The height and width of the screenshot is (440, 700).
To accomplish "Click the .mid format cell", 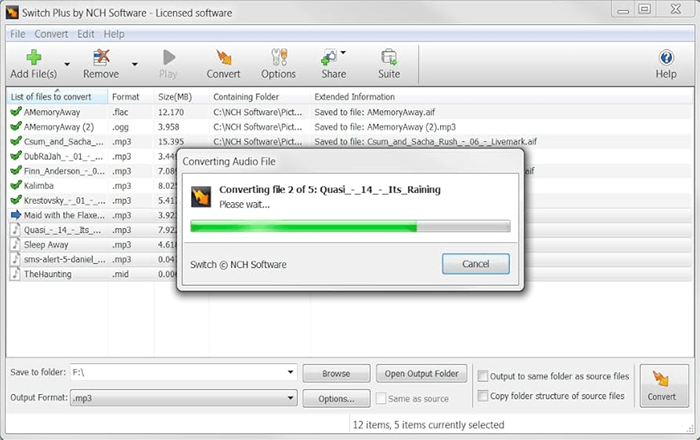I will click(x=120, y=274).
